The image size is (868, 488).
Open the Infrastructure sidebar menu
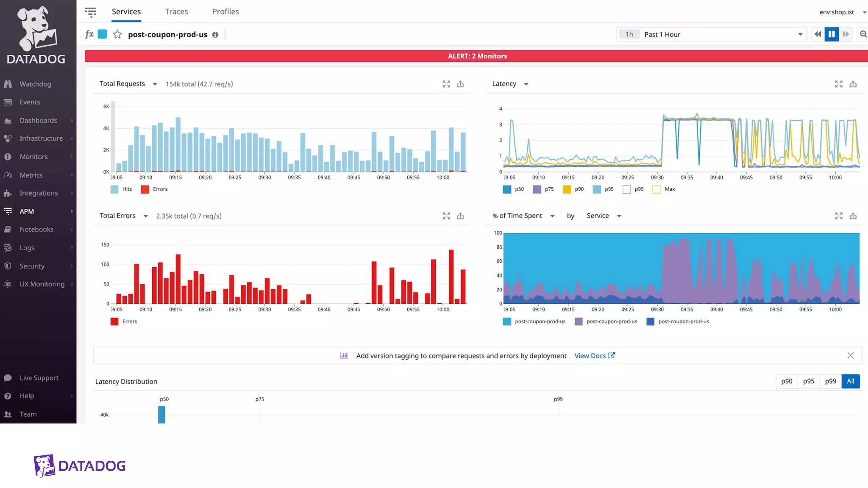(x=41, y=138)
